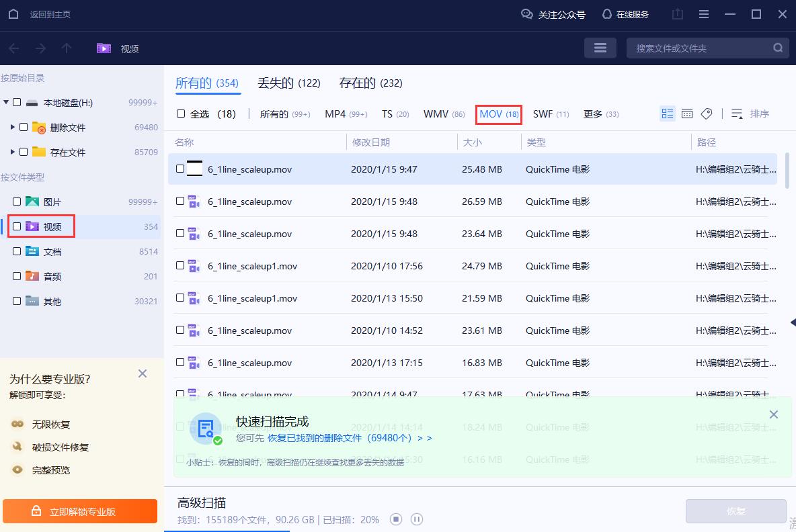
Task: Select the first 6_1line_scaleup.mov checkbox
Action: click(180, 169)
